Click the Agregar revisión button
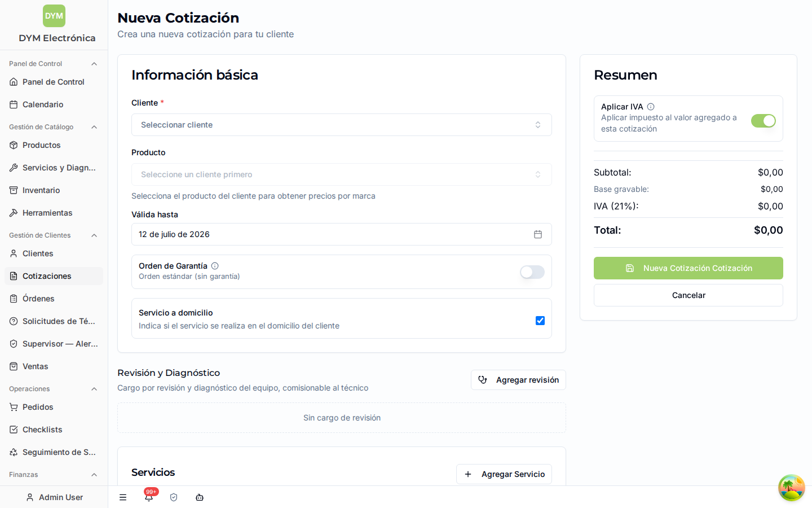This screenshot has height=508, width=812. point(518,380)
